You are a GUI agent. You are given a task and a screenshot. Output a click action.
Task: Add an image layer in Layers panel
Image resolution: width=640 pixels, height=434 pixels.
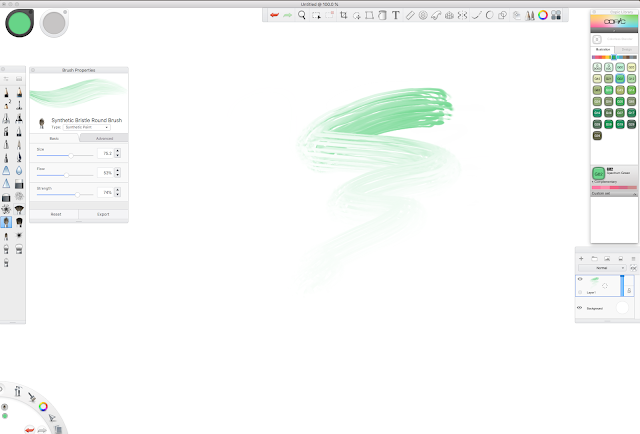(607, 258)
